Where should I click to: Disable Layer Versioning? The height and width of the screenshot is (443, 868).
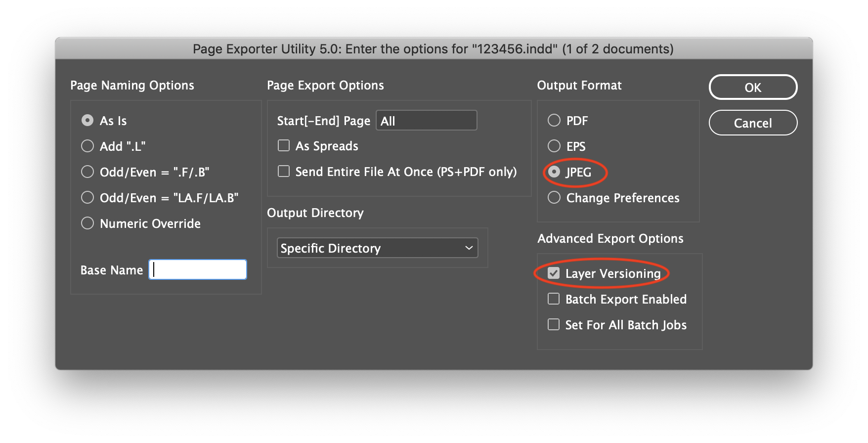553,273
